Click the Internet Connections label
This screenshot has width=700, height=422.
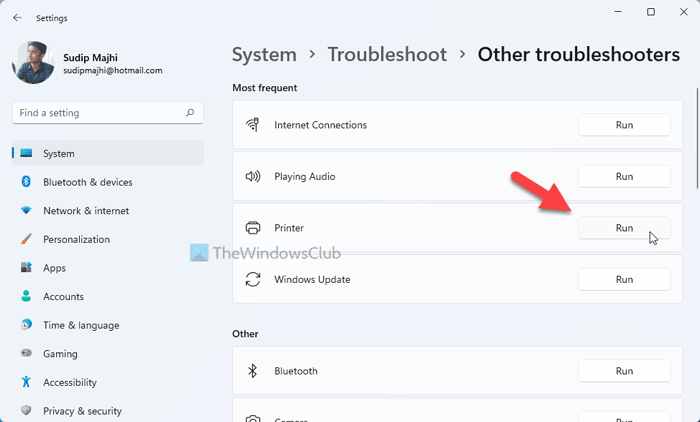[x=321, y=125]
